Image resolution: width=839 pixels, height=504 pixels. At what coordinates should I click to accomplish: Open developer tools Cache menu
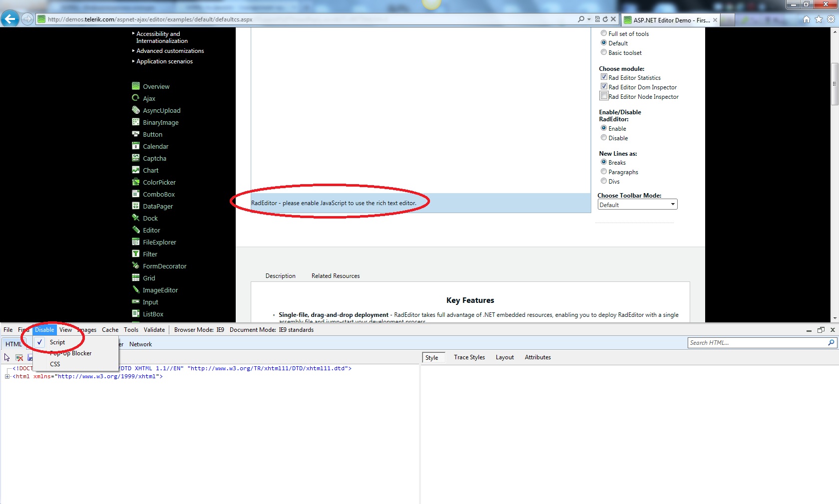tap(110, 330)
